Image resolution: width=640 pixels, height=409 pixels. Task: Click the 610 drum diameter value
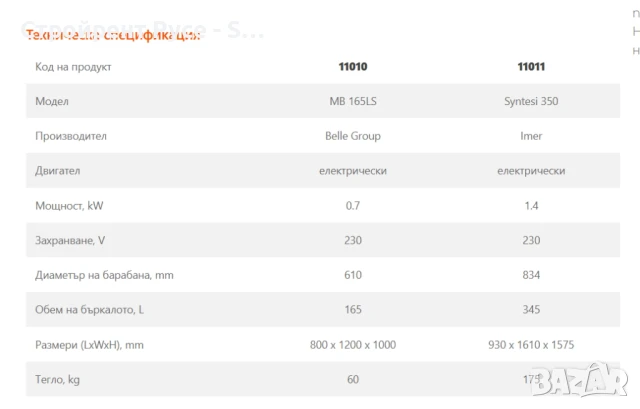[x=353, y=275]
